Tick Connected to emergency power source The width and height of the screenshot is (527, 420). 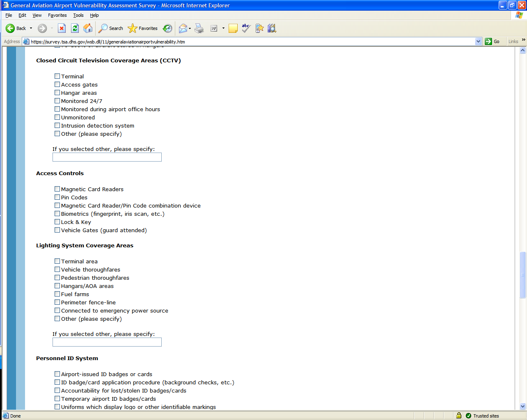click(x=57, y=310)
